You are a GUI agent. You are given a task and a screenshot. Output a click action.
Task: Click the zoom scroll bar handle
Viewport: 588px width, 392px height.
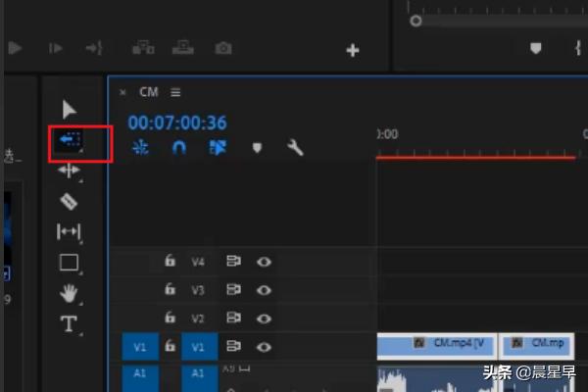click(x=416, y=21)
